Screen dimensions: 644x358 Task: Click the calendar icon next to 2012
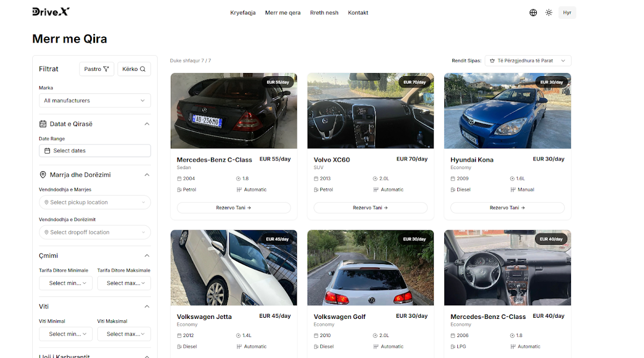(x=179, y=335)
